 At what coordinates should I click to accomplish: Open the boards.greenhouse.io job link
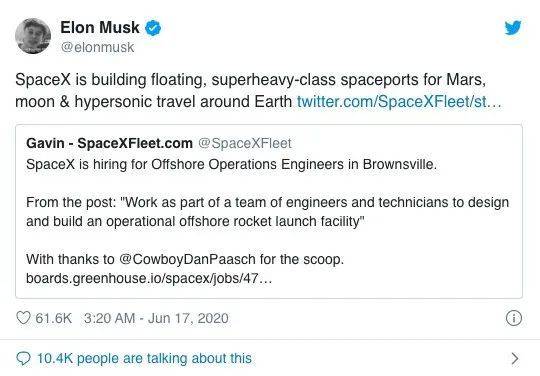click(149, 278)
